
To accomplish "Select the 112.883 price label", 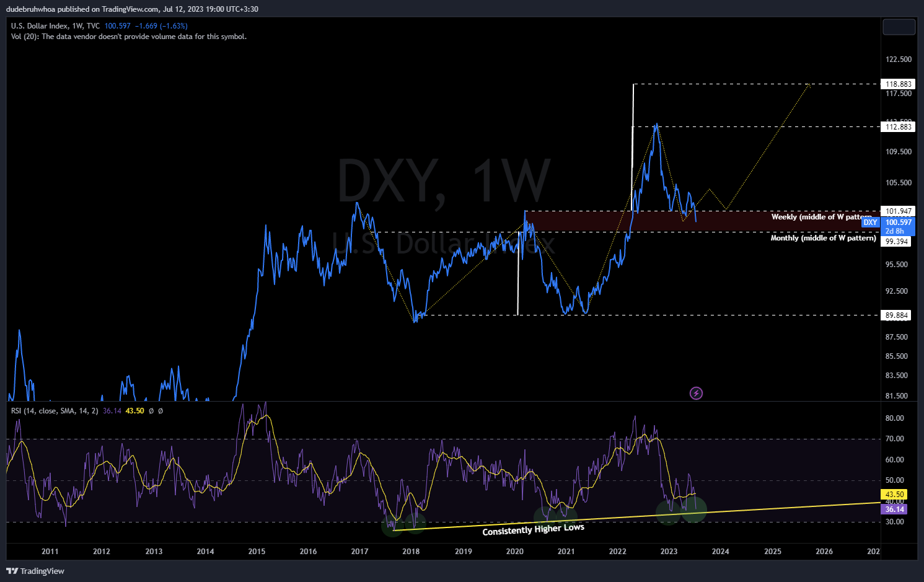I will [x=898, y=126].
